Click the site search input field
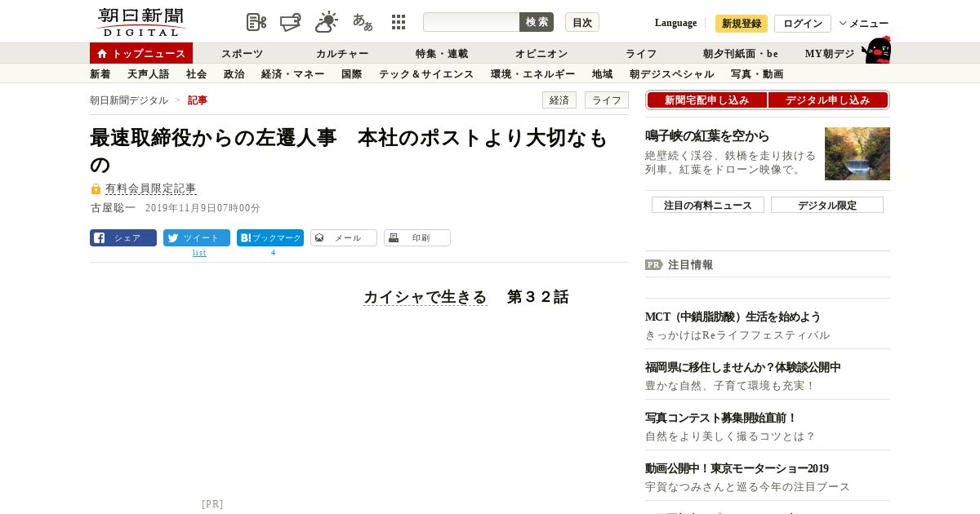980x514 pixels. (x=471, y=22)
